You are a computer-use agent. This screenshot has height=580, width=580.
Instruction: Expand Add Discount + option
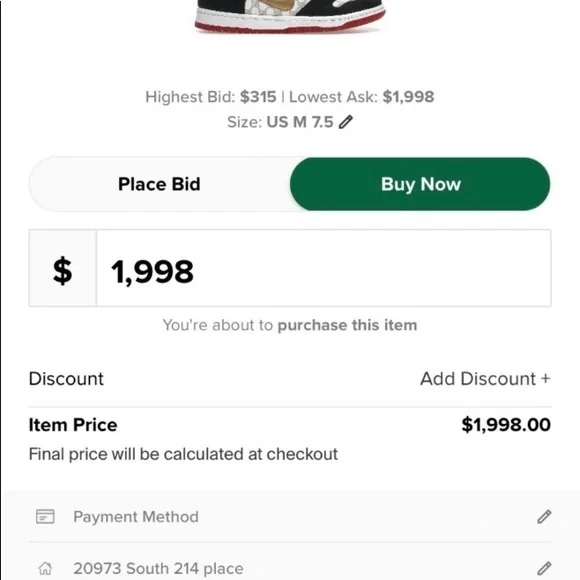[x=485, y=379]
